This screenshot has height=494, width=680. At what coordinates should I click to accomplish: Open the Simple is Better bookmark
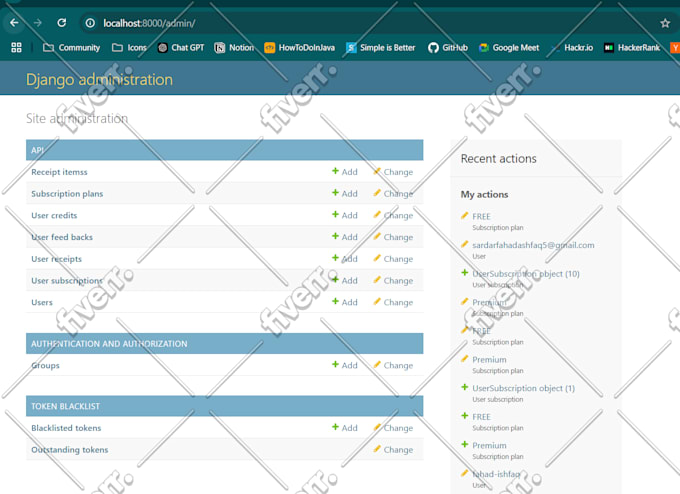(381, 48)
